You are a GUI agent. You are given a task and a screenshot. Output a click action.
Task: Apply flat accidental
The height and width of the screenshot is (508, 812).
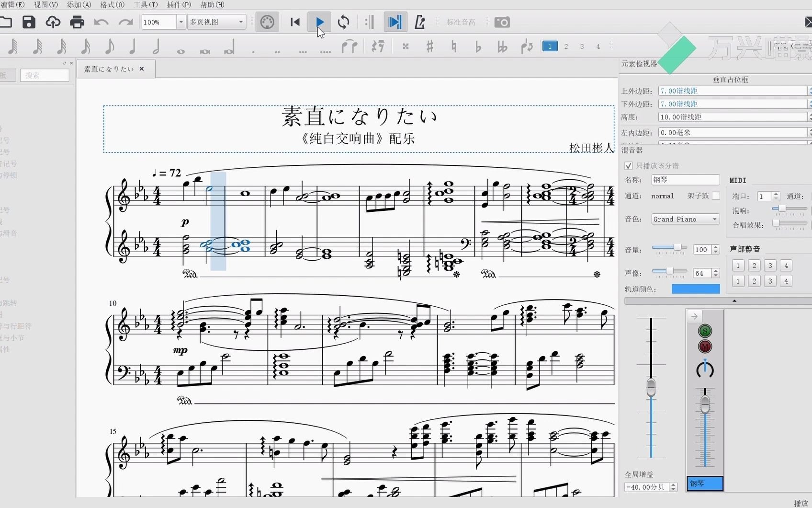[x=478, y=46]
